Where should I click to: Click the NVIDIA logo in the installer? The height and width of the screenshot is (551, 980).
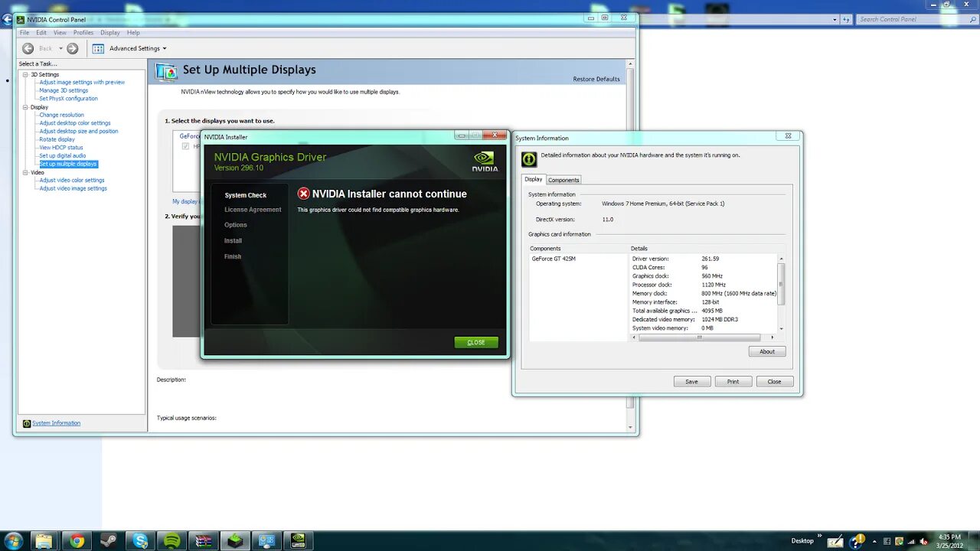click(x=485, y=161)
